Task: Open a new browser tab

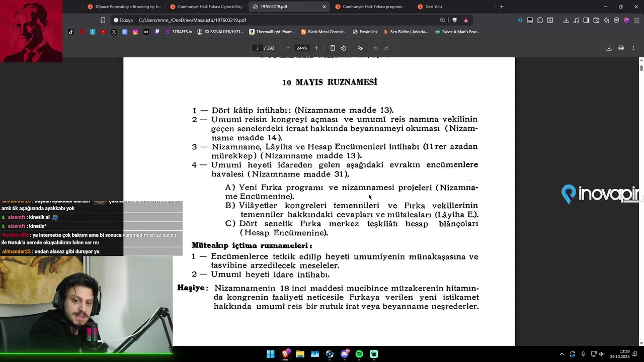Action: click(x=502, y=7)
